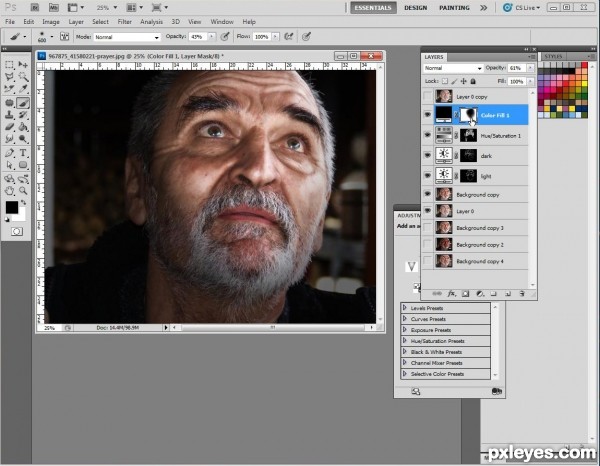Select the Eraser tool

10,127
